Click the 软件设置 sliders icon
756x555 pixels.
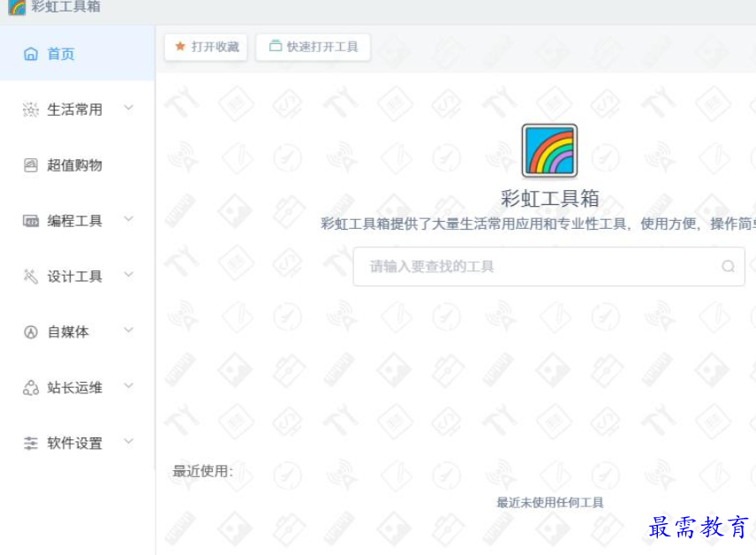pyautogui.click(x=30, y=443)
